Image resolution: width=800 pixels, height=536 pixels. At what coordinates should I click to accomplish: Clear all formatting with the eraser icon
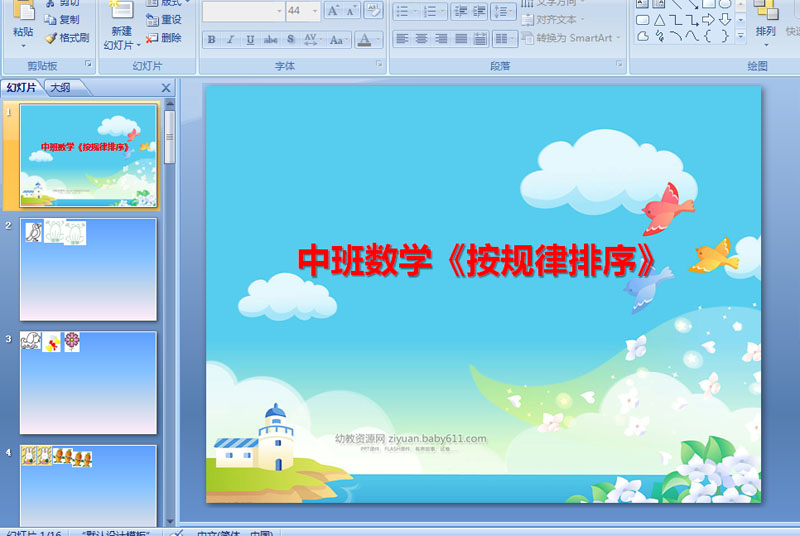coord(373,11)
